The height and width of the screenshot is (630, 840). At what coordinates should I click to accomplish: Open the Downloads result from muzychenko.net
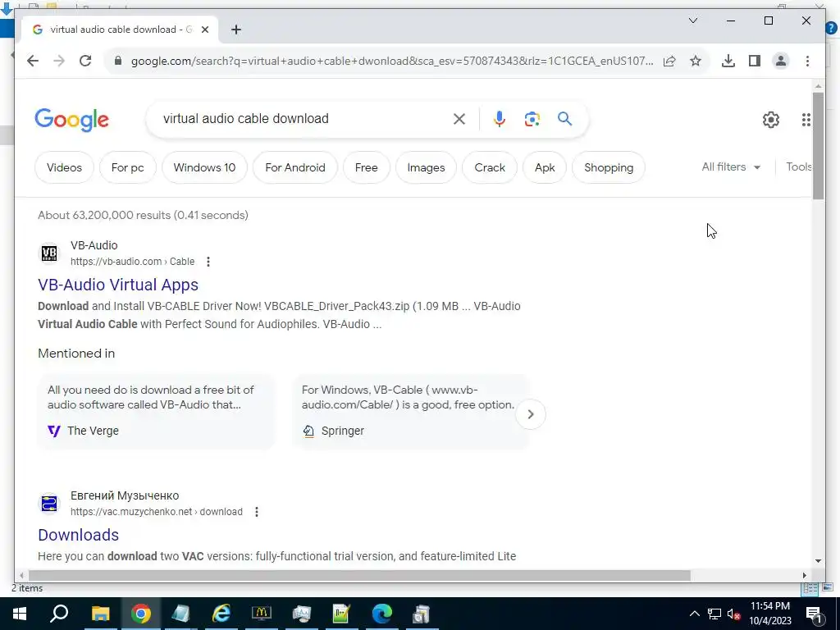click(78, 535)
